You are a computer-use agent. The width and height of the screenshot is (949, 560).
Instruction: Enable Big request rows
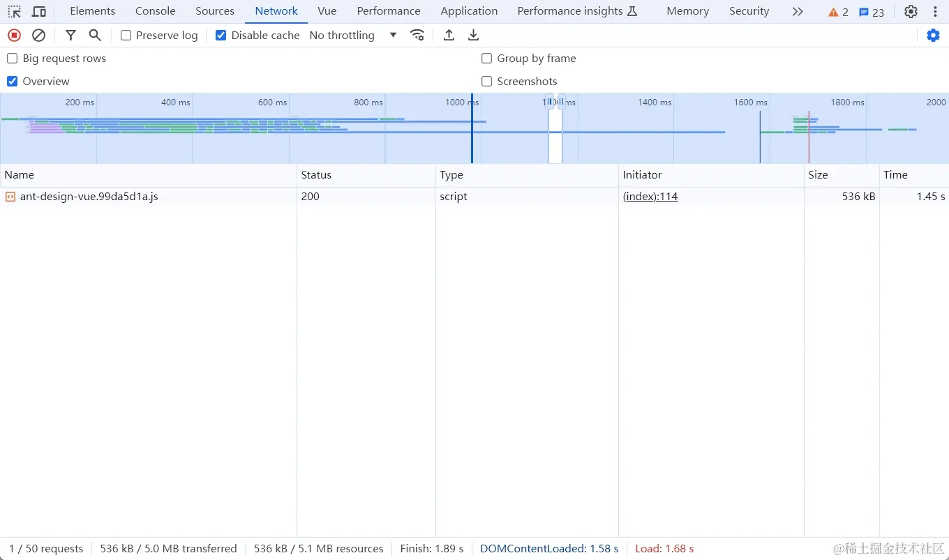click(x=12, y=59)
